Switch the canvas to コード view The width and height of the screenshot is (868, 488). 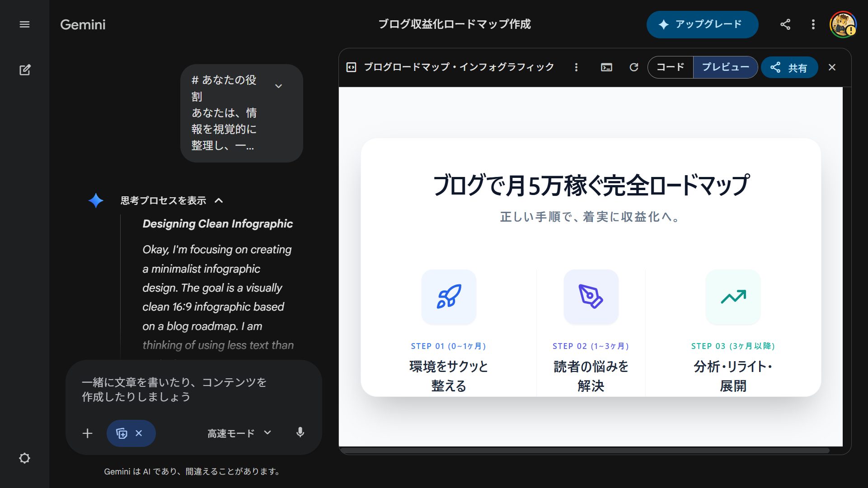click(x=670, y=67)
